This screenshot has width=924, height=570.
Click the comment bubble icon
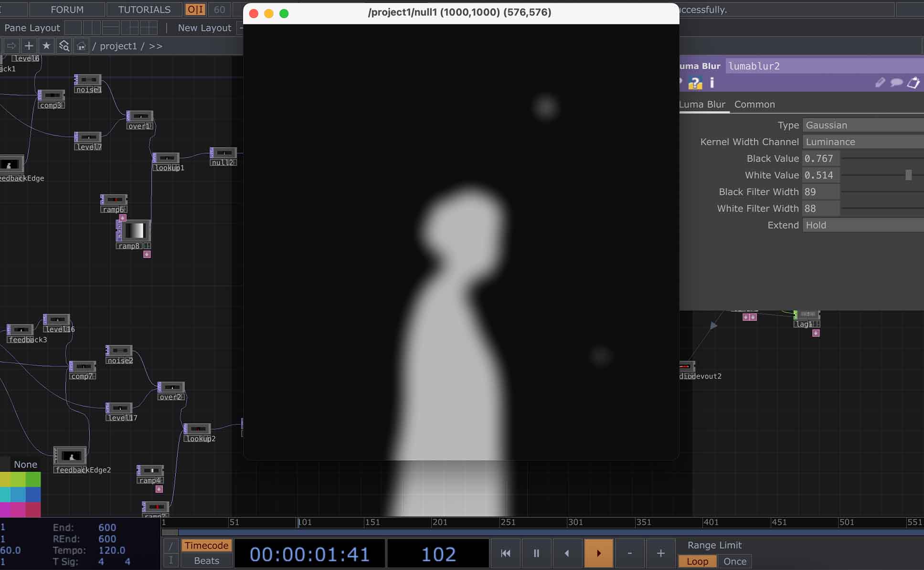click(x=896, y=83)
